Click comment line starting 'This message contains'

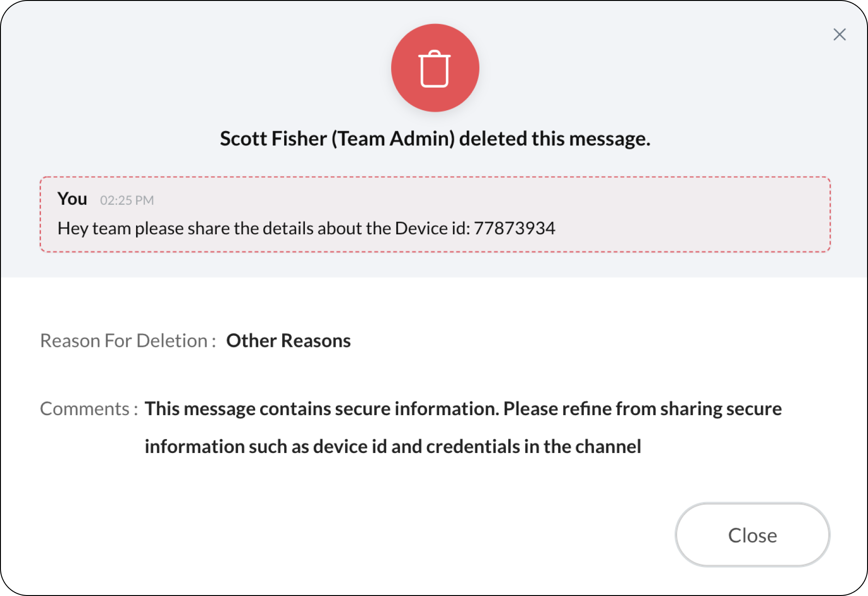(x=463, y=409)
